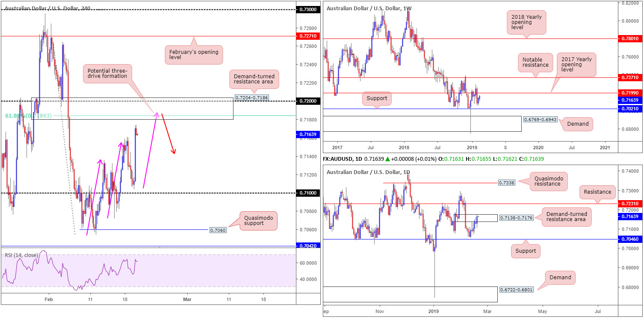The width and height of the screenshot is (644, 319).
Task: Select blue 0.71639 price tag on weekly chart
Action: click(631, 100)
